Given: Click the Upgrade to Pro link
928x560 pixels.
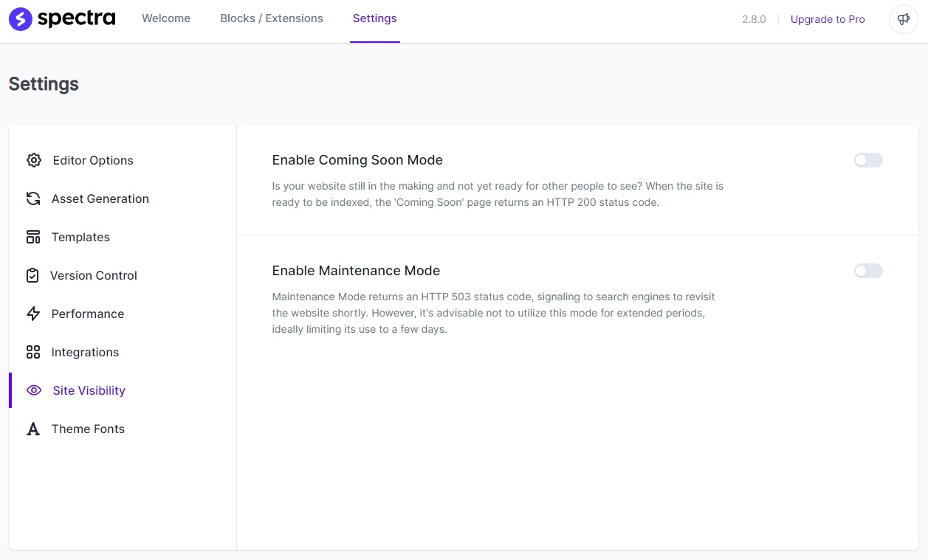Looking at the screenshot, I should 828,19.
